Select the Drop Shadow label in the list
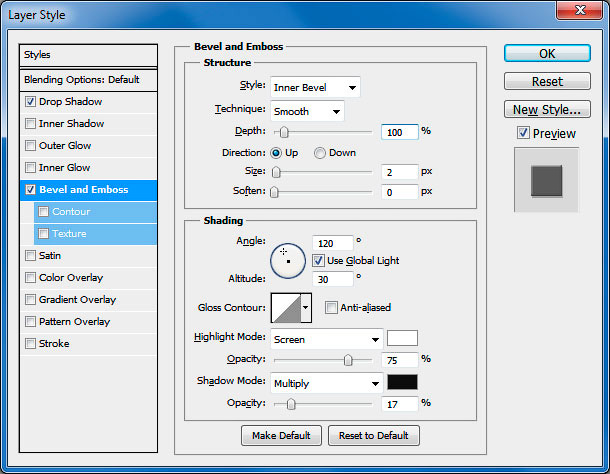This screenshot has height=474, width=610. (x=70, y=102)
